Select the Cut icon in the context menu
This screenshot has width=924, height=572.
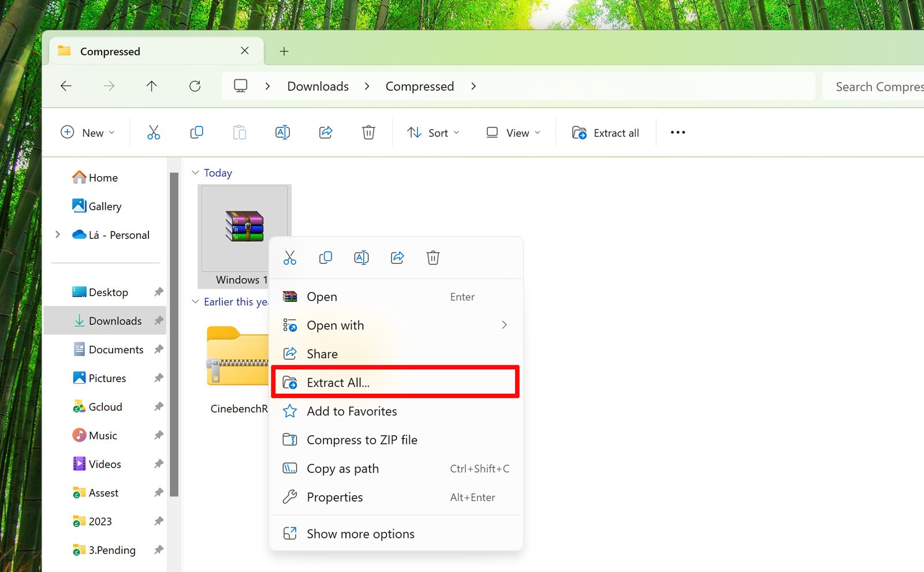point(290,257)
